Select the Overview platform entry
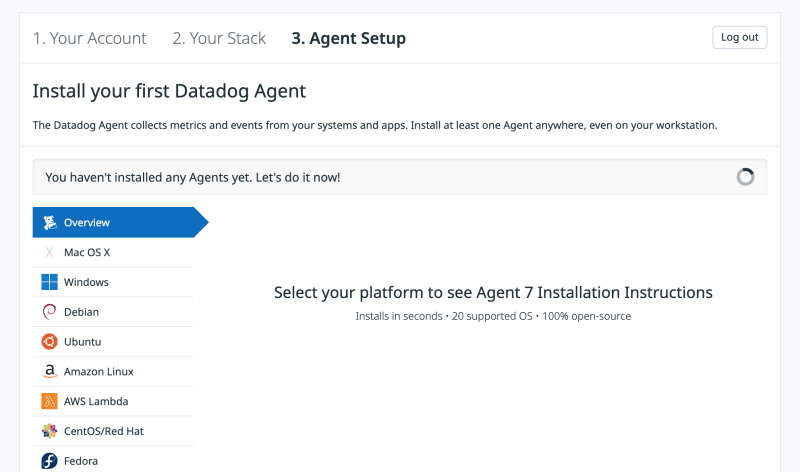This screenshot has width=800, height=472. pos(120,222)
